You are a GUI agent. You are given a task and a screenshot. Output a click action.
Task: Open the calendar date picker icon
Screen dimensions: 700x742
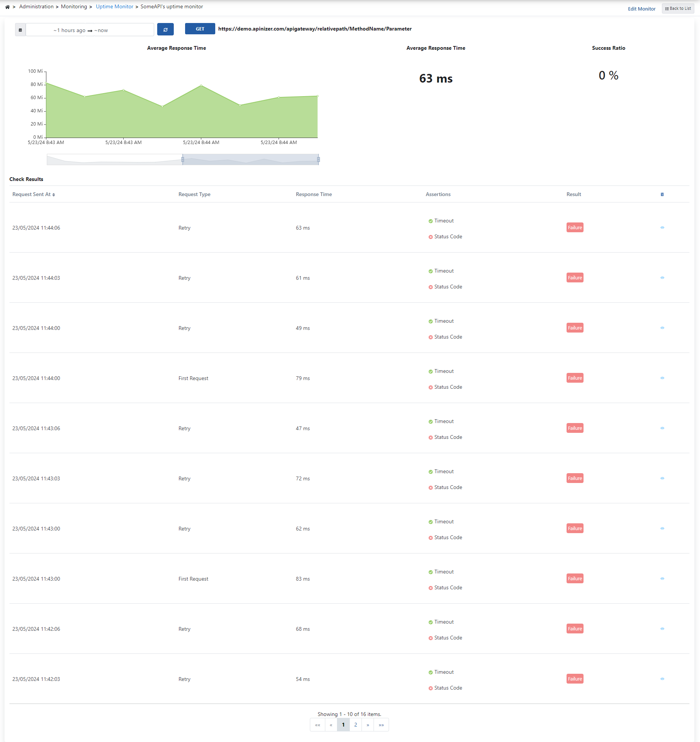(x=20, y=30)
